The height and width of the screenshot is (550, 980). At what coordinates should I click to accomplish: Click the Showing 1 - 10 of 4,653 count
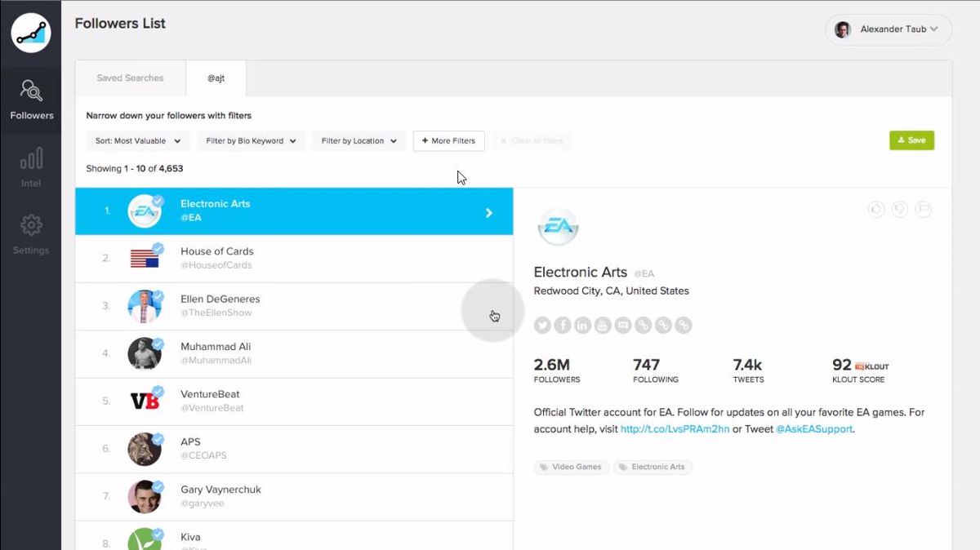[135, 169]
